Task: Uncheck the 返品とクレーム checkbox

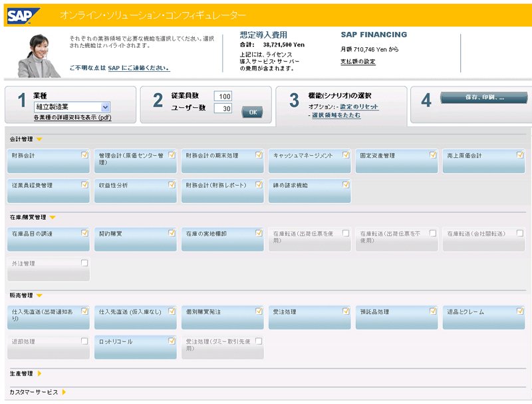Action: click(520, 311)
